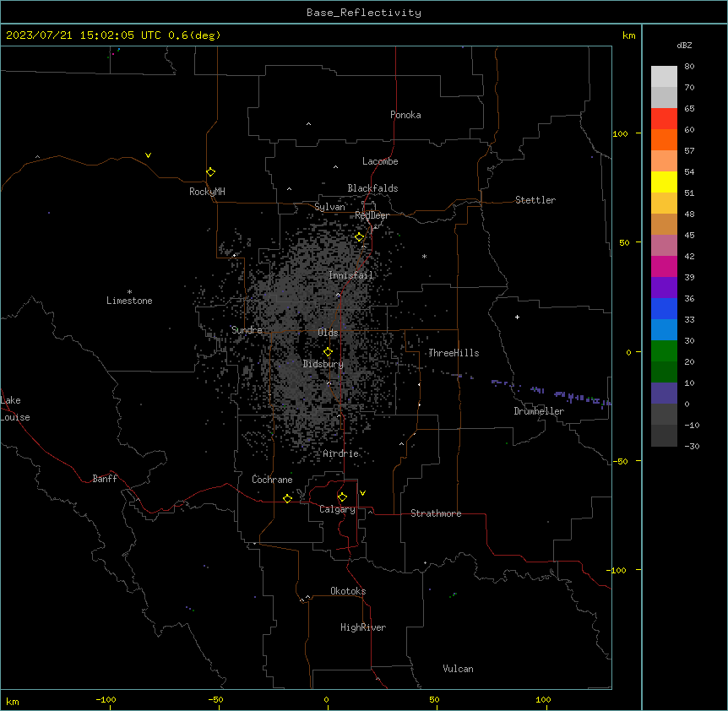Viewport: 728px width, 711px height.
Task: Click the Cochrane label
Action: [x=272, y=480]
